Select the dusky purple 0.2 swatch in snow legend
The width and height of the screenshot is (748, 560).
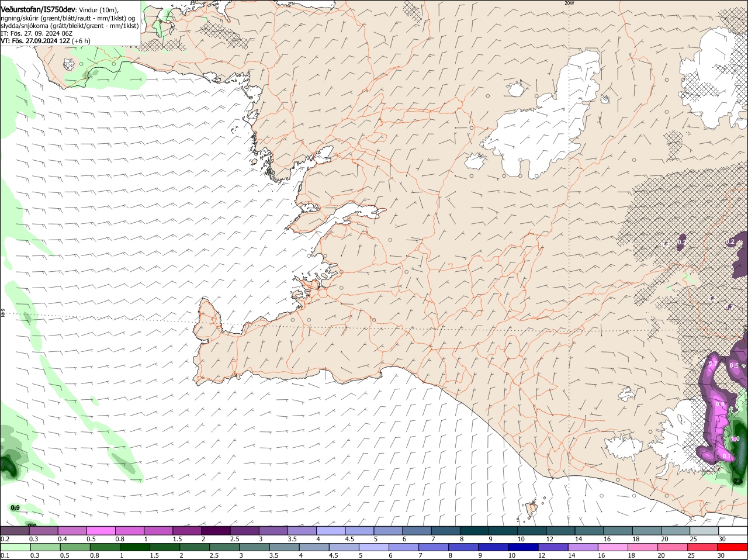point(15,530)
